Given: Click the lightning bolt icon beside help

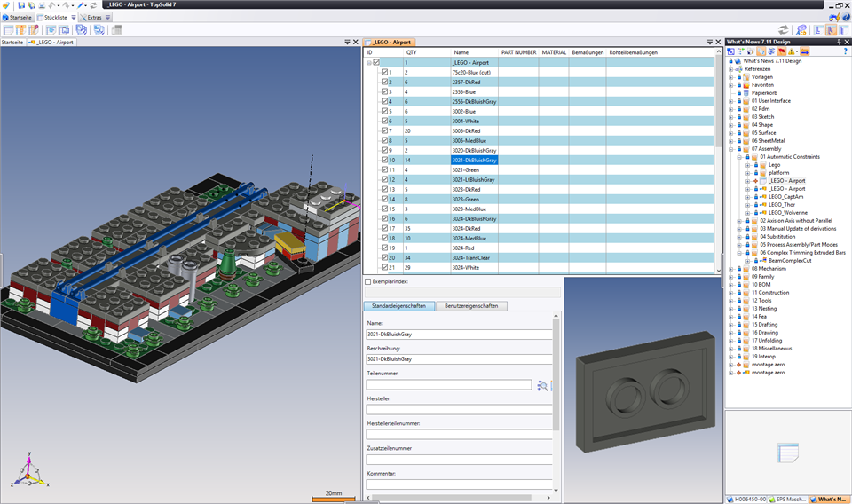Looking at the screenshot, I should pyautogui.click(x=834, y=18).
